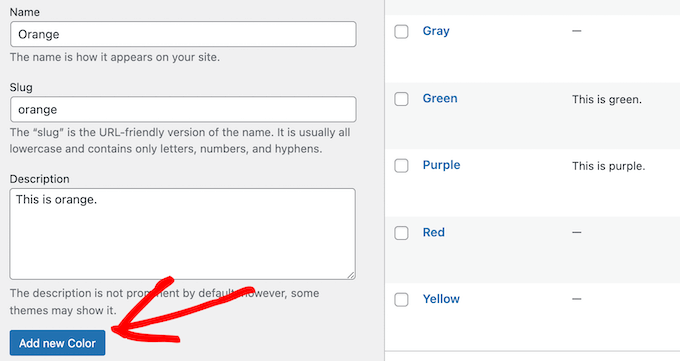Toggle the Red row checkbox
The image size is (680, 361).
coord(401,233)
